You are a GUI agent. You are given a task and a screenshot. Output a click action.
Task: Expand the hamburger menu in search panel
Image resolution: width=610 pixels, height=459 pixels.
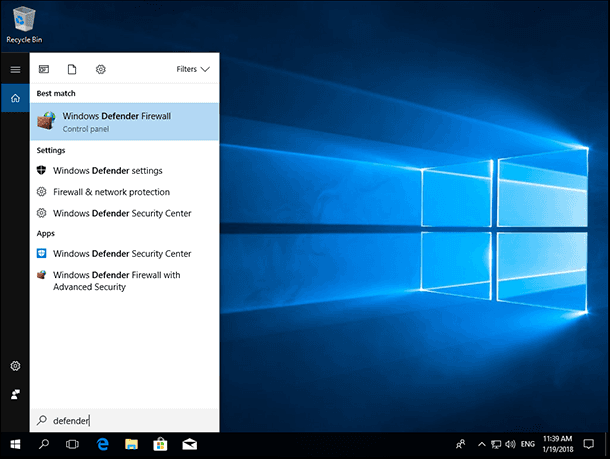(x=15, y=69)
